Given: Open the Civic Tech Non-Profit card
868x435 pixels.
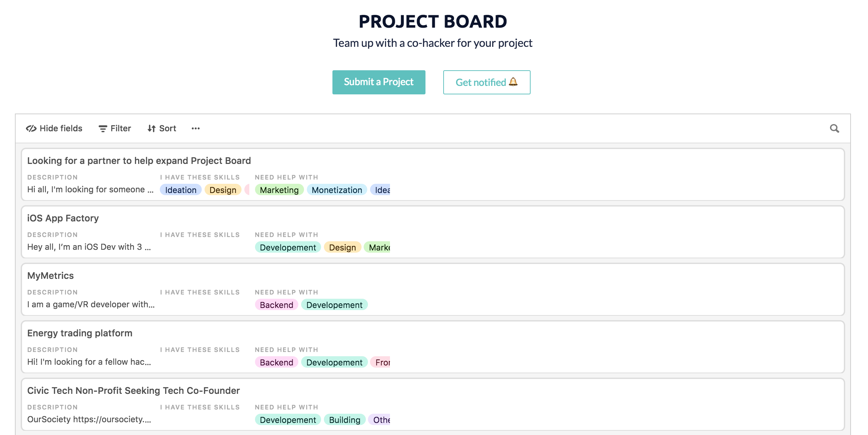Looking at the screenshot, I should (x=134, y=390).
